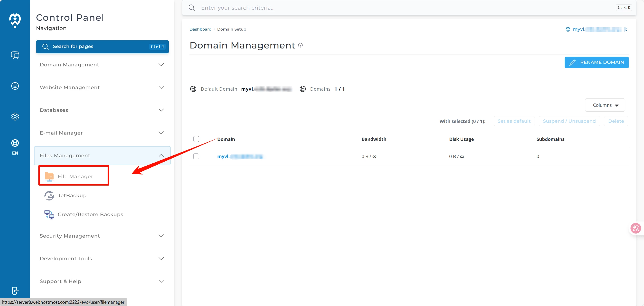Collapse the Files Management section

pyautogui.click(x=102, y=156)
